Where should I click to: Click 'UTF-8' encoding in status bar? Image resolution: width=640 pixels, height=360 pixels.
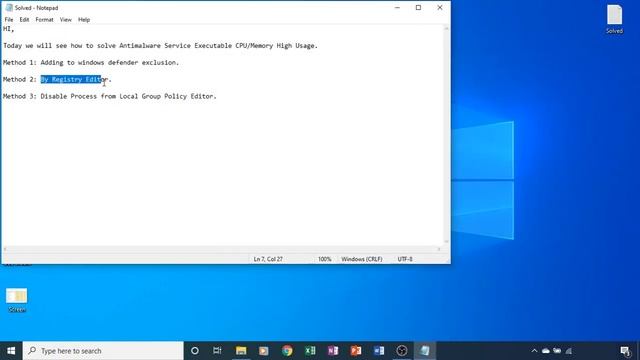coord(405,259)
